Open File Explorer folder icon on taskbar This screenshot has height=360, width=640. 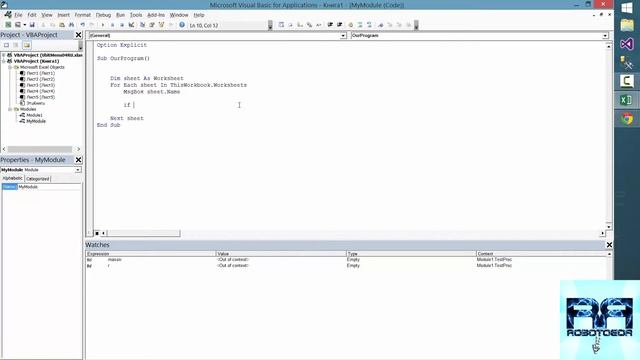[627, 25]
